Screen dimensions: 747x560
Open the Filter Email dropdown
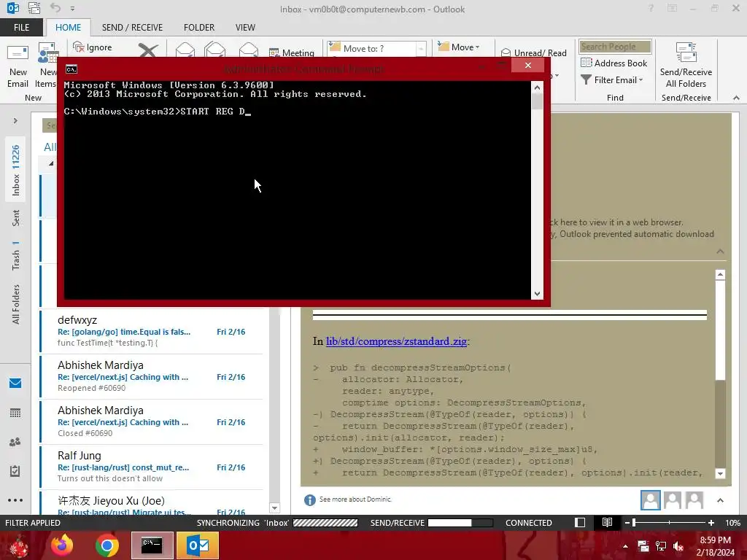(612, 80)
